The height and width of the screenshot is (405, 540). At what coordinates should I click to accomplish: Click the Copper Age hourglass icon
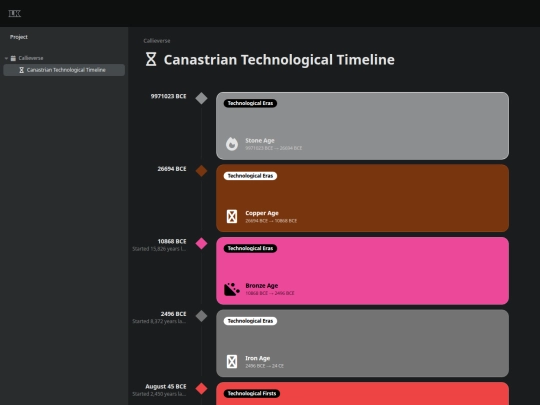232,216
